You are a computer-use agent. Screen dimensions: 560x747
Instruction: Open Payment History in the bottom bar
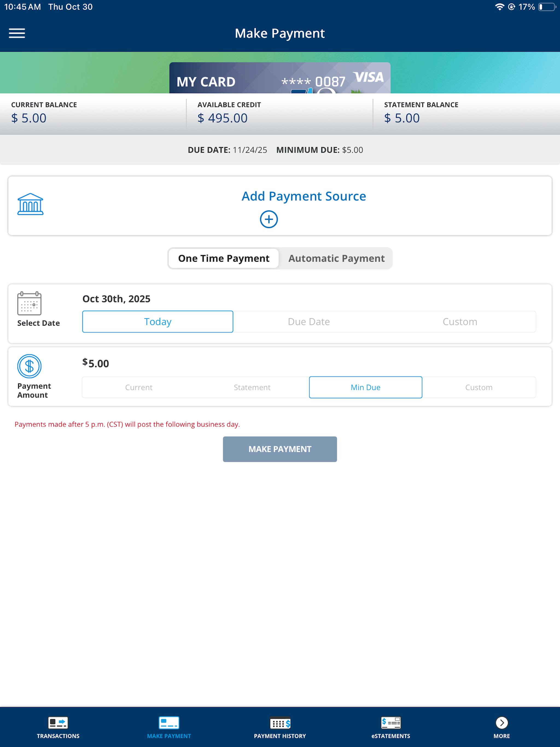[x=280, y=728]
